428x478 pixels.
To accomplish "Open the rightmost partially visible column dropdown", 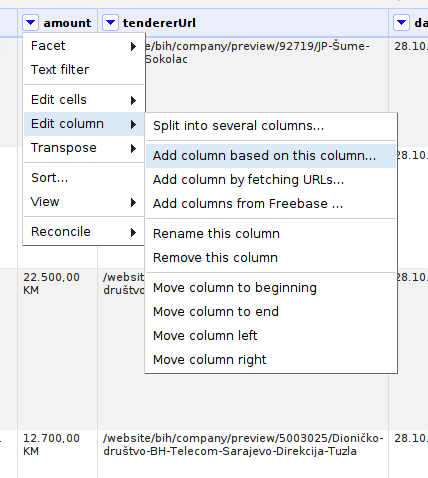I will pos(401,23).
